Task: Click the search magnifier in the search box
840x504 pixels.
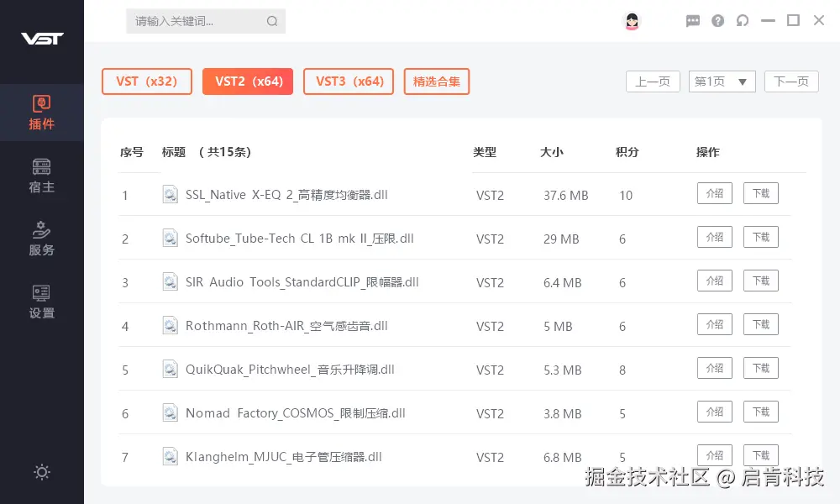Action: [271, 20]
